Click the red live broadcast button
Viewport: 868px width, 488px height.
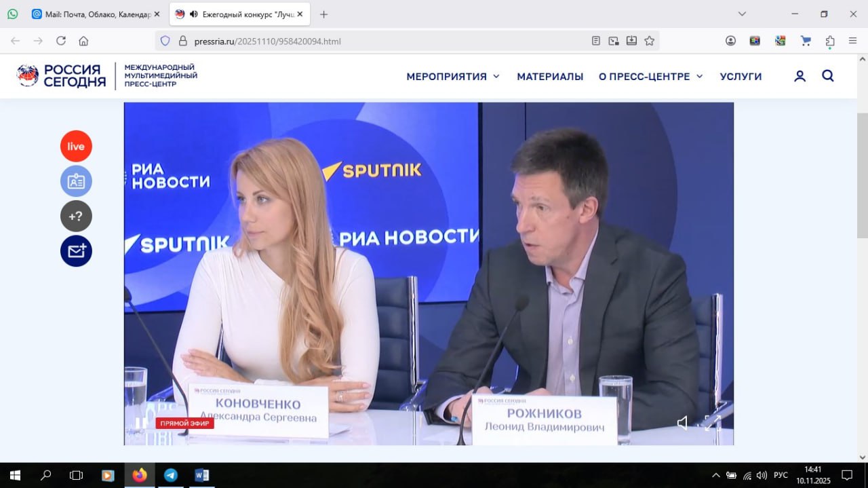pos(76,146)
